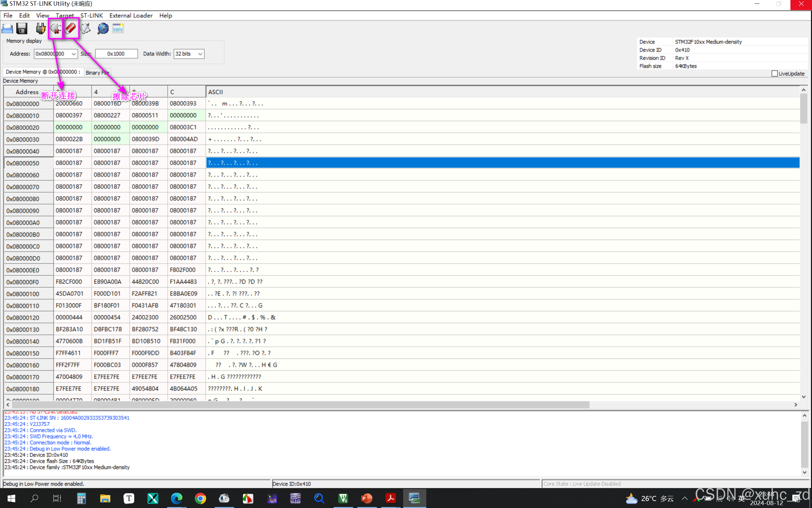
Task: Click the weather widget in the taskbar
Action: (649, 498)
